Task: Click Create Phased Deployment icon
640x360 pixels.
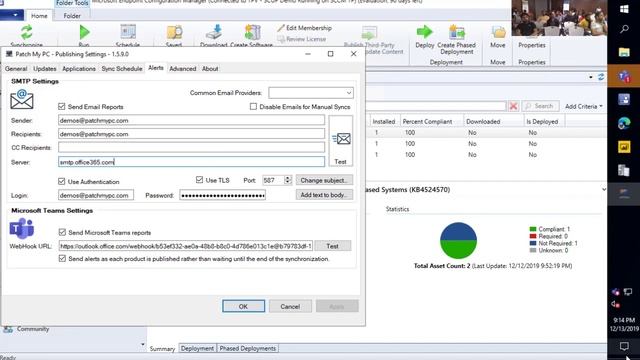Action: pos(457,32)
